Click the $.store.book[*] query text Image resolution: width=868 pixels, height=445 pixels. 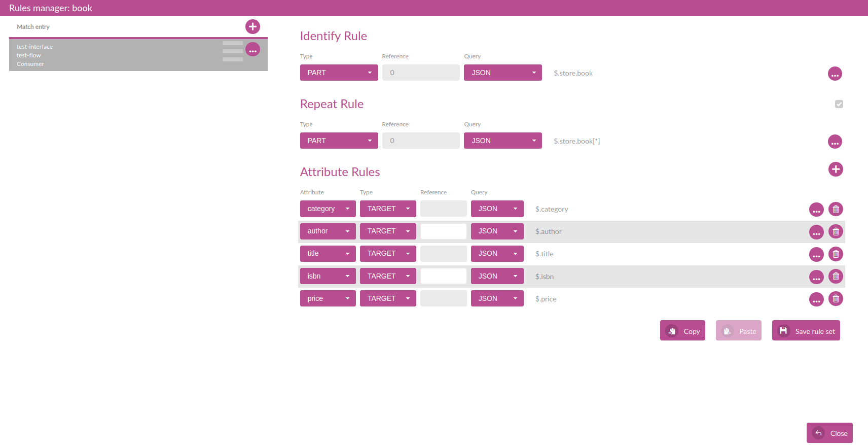576,141
